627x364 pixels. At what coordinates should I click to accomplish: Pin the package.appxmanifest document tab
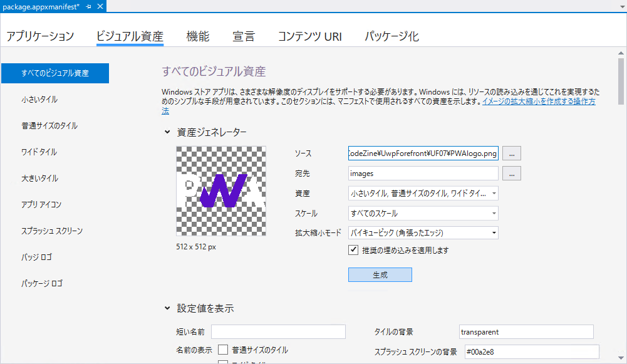(x=88, y=6)
